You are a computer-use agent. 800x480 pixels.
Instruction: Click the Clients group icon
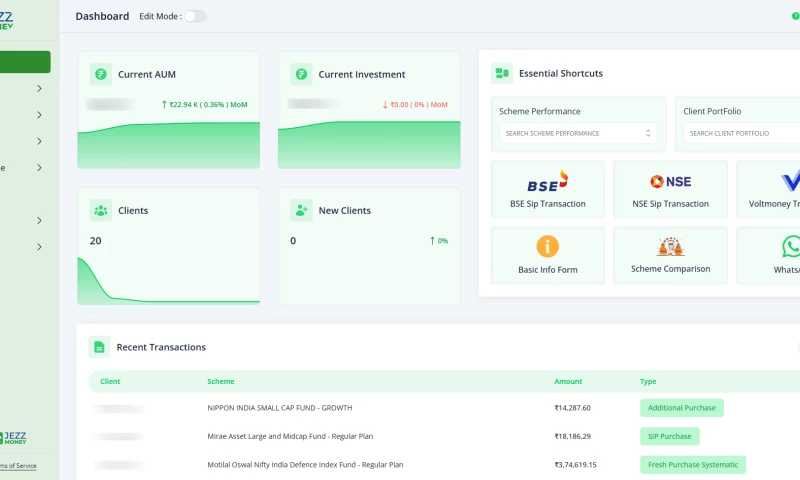tap(100, 210)
